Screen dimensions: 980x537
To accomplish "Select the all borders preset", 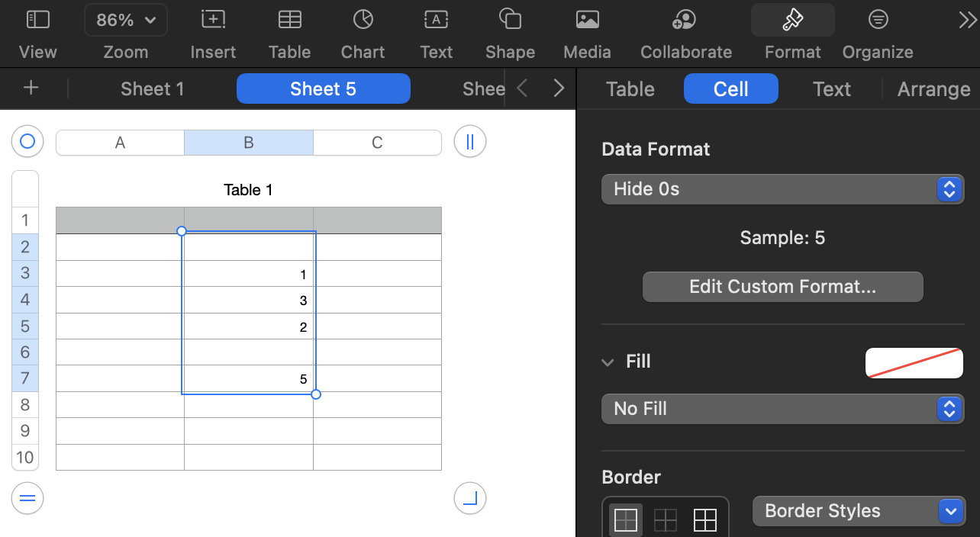I will pyautogui.click(x=705, y=520).
